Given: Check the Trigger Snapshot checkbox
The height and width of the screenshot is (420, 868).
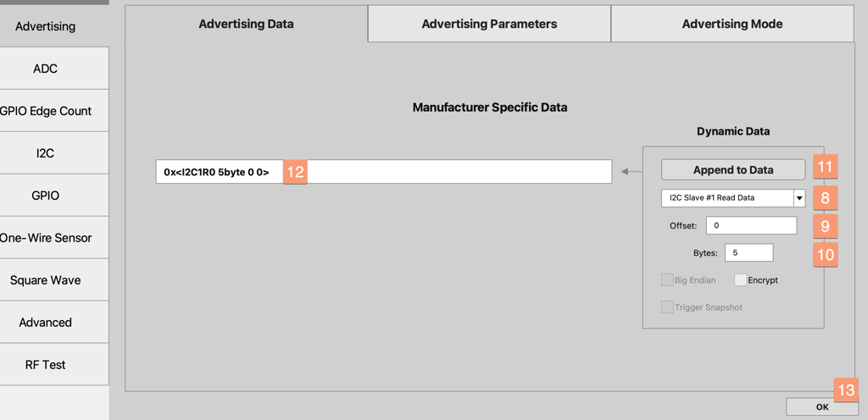Looking at the screenshot, I should 668,307.
